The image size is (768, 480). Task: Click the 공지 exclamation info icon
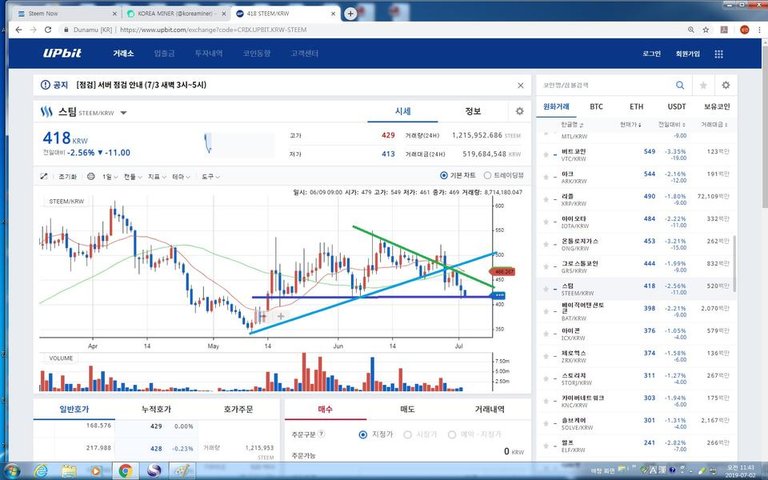[x=45, y=85]
